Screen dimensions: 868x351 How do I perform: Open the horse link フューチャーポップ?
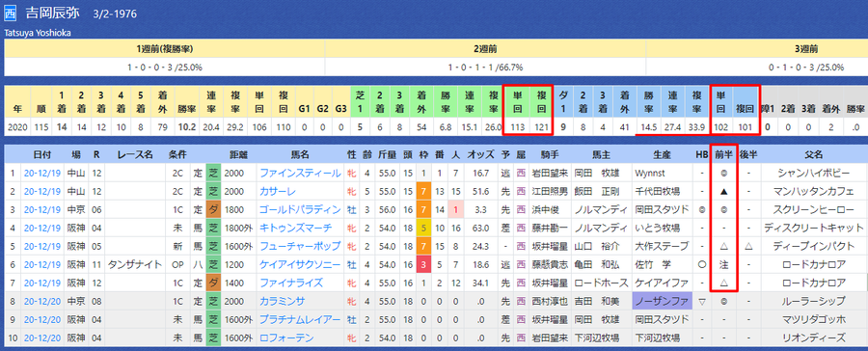(300, 246)
